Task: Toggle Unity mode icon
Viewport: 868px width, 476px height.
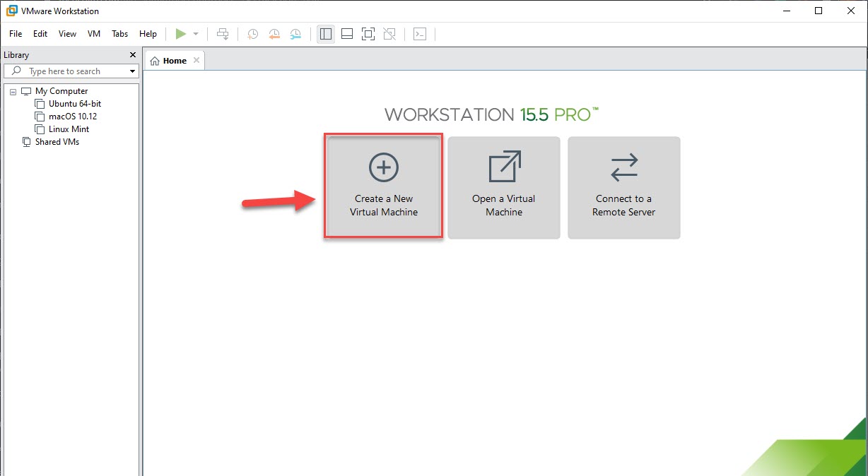Action: click(389, 34)
